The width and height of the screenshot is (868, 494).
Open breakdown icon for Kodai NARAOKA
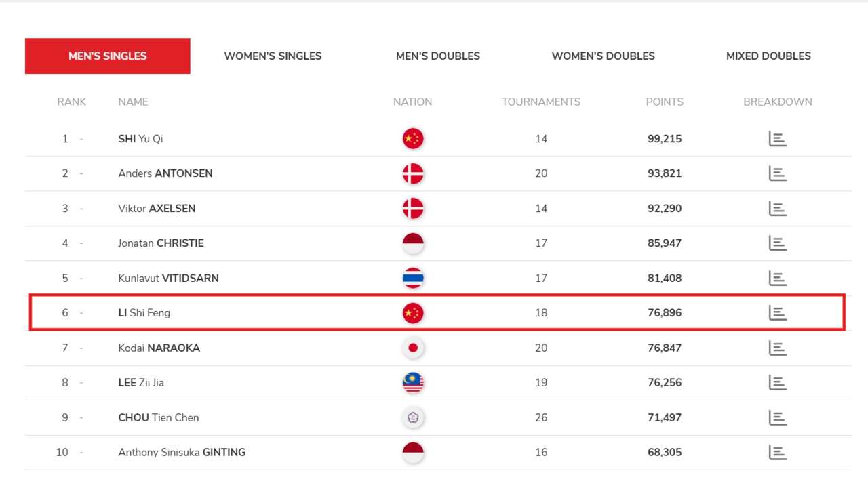click(777, 348)
